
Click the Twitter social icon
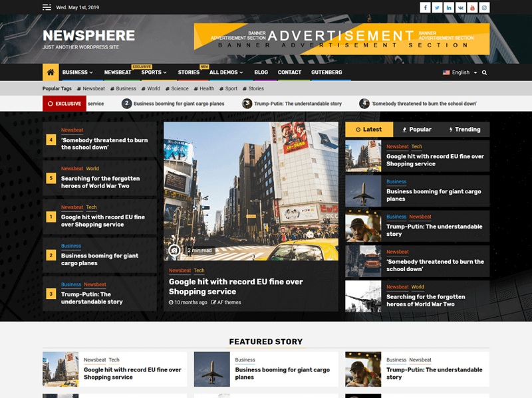point(438,7)
